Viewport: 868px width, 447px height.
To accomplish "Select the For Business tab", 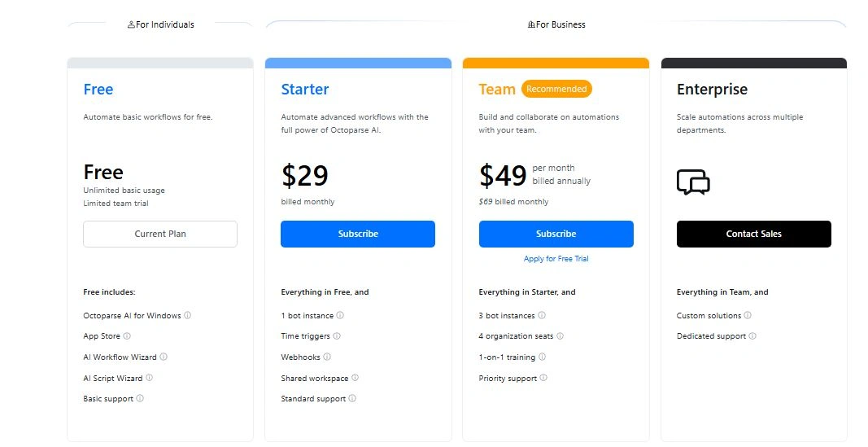I will click(556, 24).
